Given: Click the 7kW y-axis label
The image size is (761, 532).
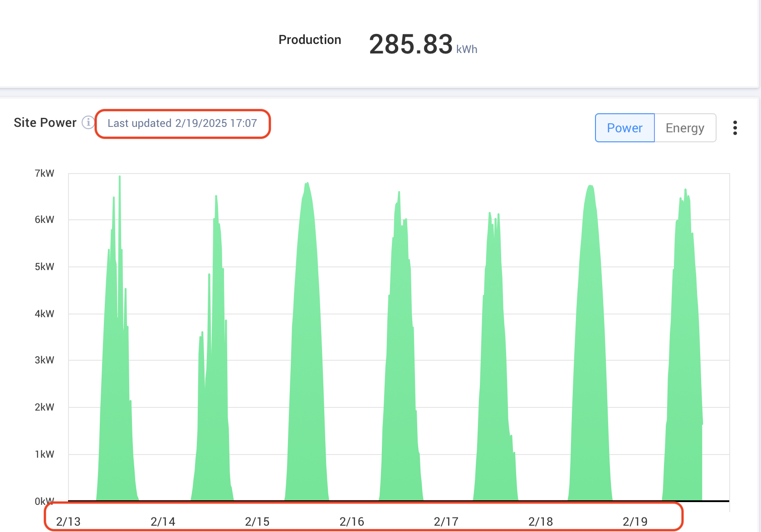Looking at the screenshot, I should coord(44,173).
